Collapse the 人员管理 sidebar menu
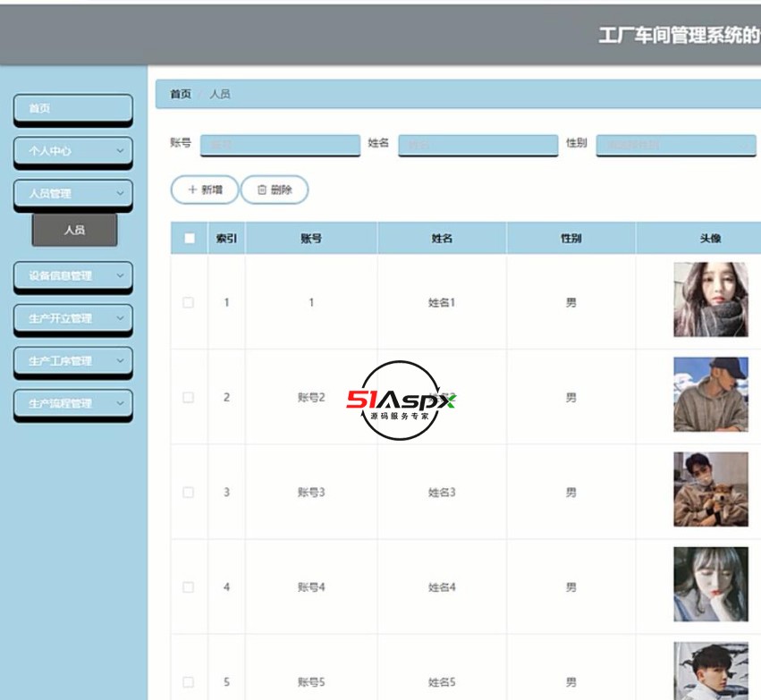 tap(72, 194)
